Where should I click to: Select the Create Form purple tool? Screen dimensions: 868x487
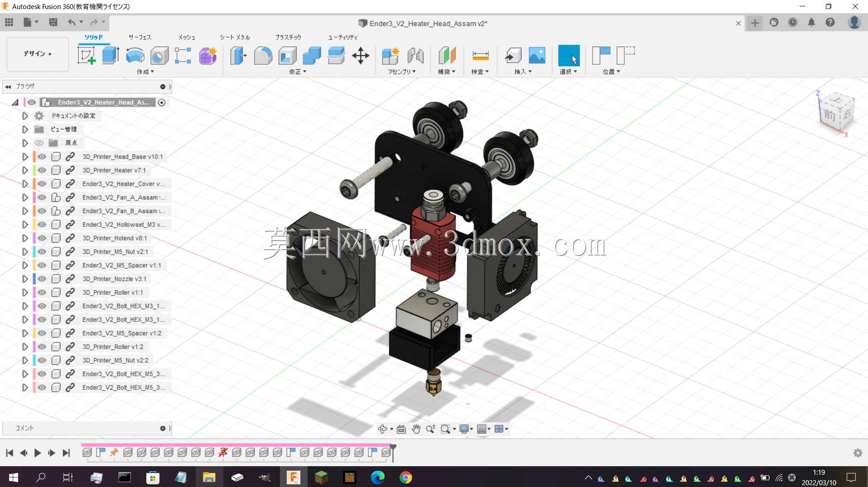pos(208,56)
